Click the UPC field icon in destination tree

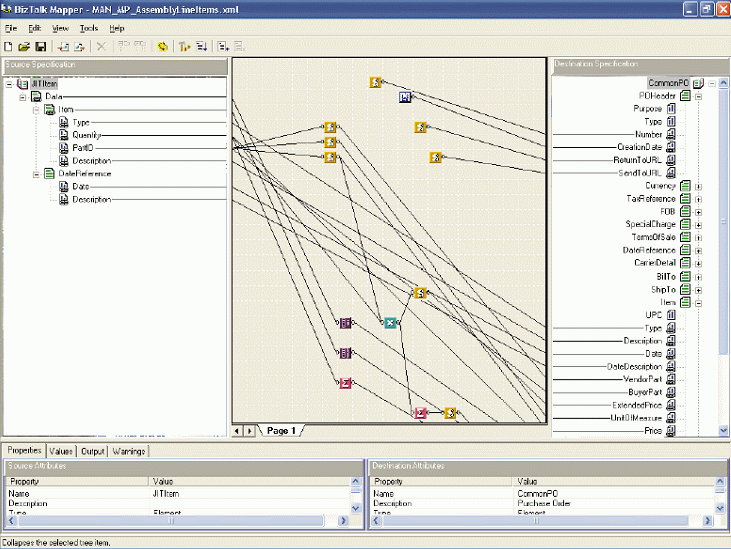click(x=671, y=315)
